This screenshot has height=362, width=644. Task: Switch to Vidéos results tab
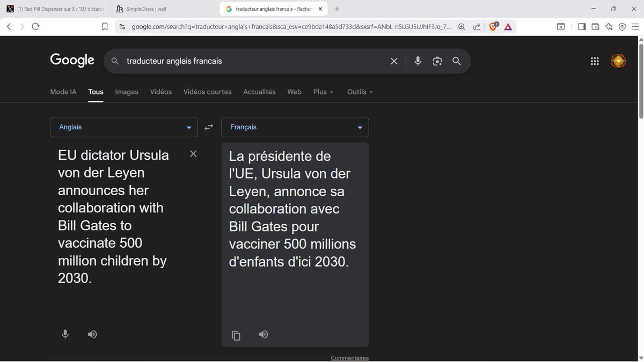(161, 92)
